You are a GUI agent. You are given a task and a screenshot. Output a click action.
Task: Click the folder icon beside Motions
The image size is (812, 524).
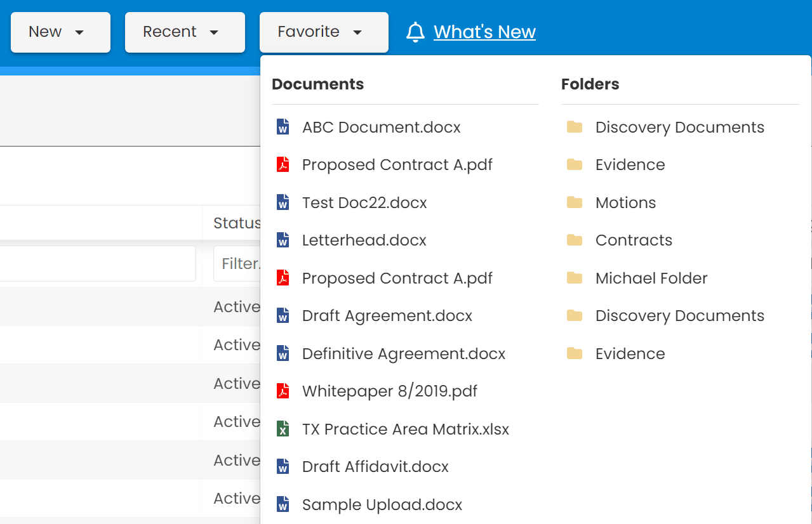click(x=575, y=202)
